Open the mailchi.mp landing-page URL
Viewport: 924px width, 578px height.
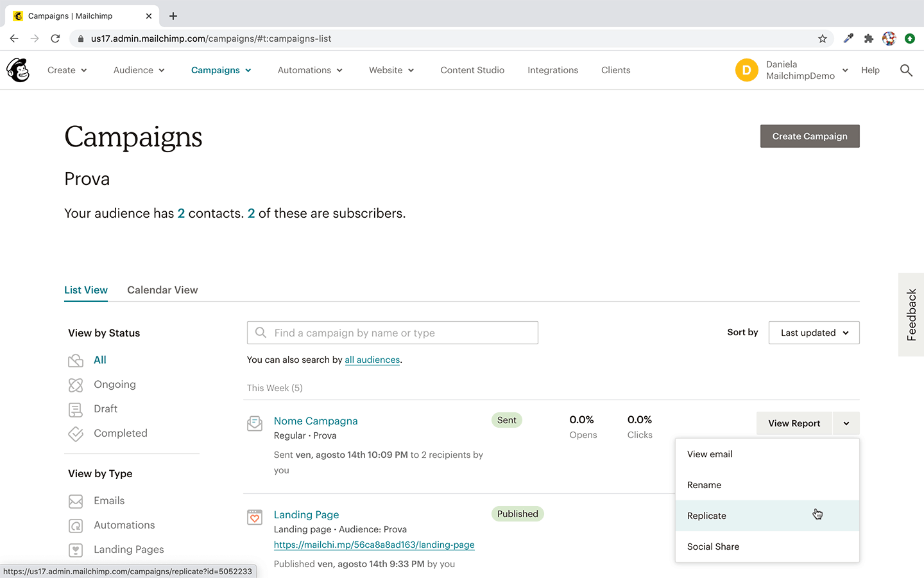click(374, 545)
